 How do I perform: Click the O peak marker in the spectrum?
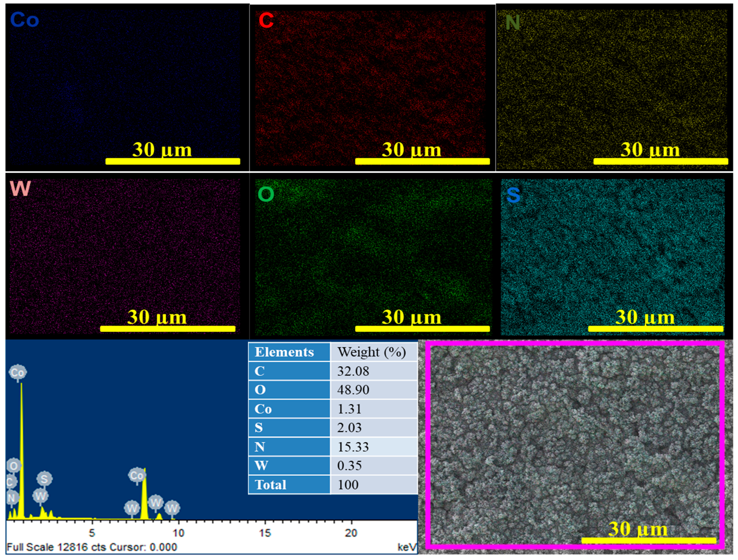[x=14, y=466]
